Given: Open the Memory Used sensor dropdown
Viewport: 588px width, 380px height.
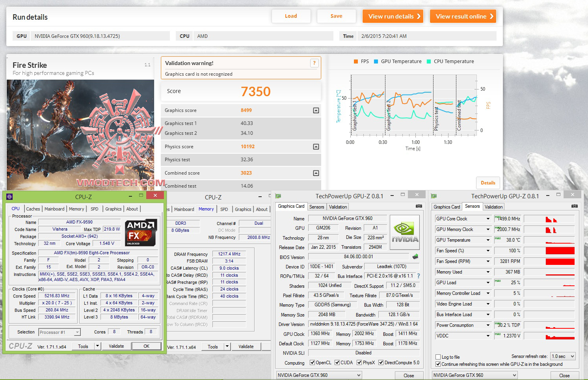Looking at the screenshot, I should pyautogui.click(x=488, y=272).
